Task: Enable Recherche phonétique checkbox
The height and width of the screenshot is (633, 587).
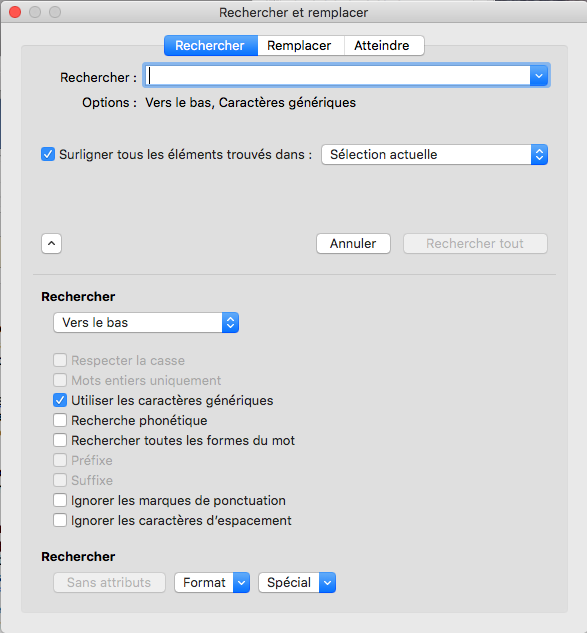Action: pos(60,420)
